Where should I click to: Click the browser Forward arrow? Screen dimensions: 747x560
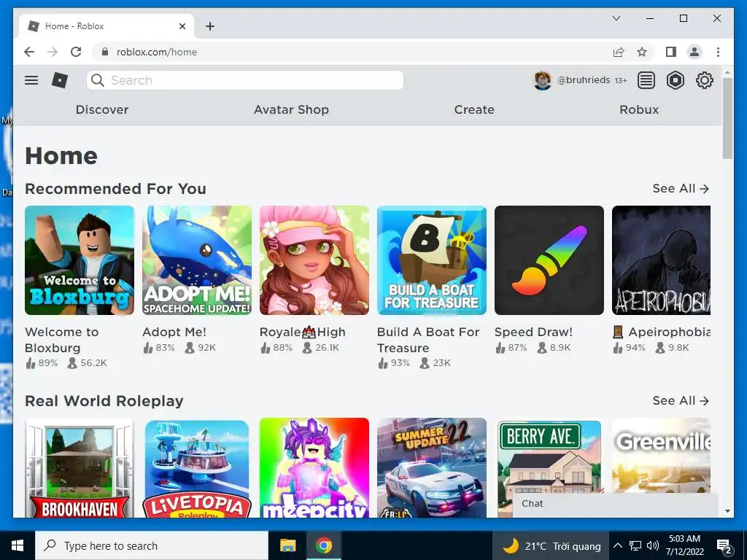[x=53, y=52]
